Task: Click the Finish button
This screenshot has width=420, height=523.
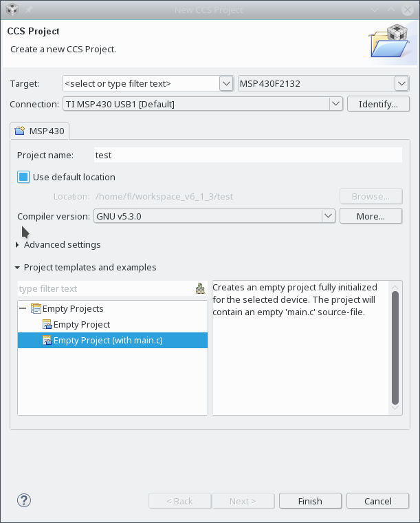Action: (310, 501)
